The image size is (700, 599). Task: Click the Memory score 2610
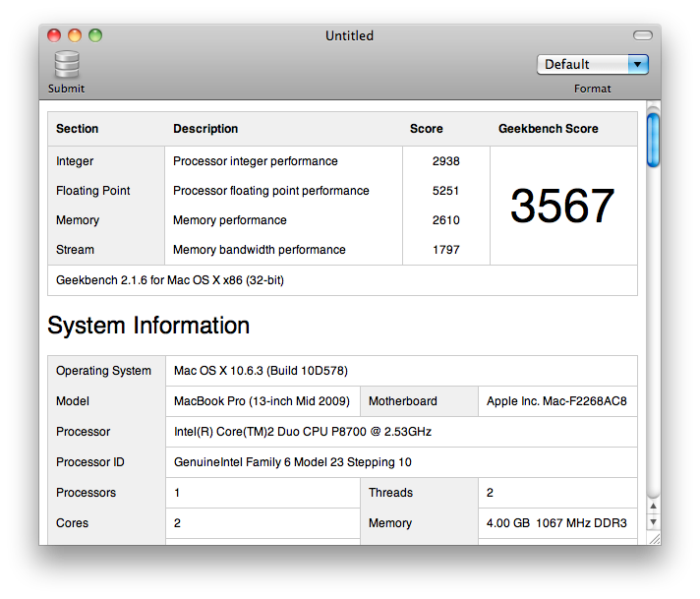[x=446, y=220]
